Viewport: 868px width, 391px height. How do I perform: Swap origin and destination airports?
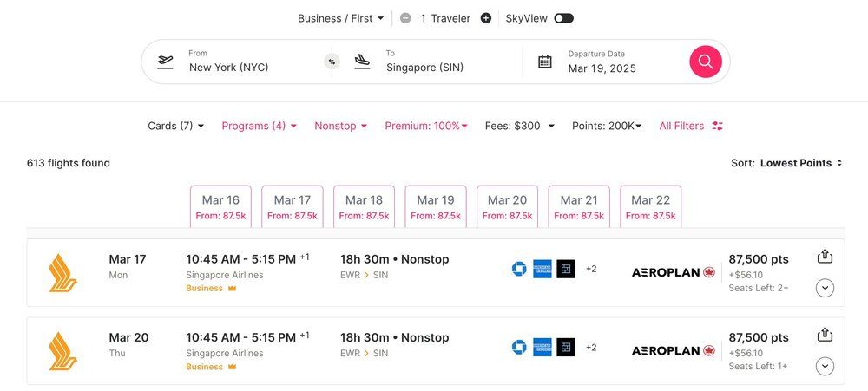(x=332, y=62)
